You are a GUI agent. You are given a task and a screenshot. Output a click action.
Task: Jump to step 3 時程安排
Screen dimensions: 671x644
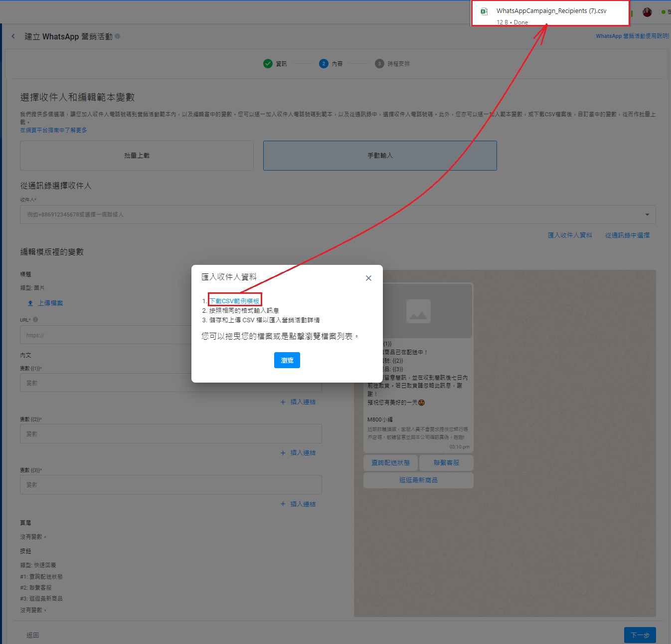pyautogui.click(x=392, y=63)
